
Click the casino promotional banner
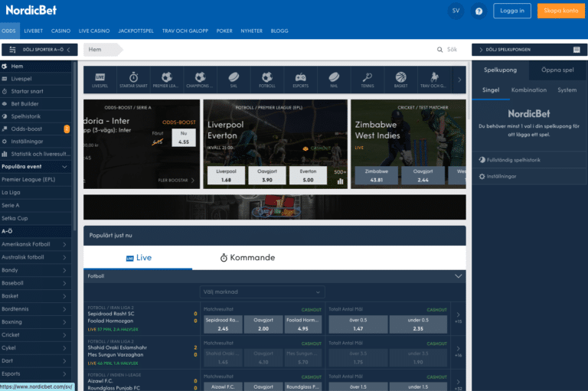(275, 207)
